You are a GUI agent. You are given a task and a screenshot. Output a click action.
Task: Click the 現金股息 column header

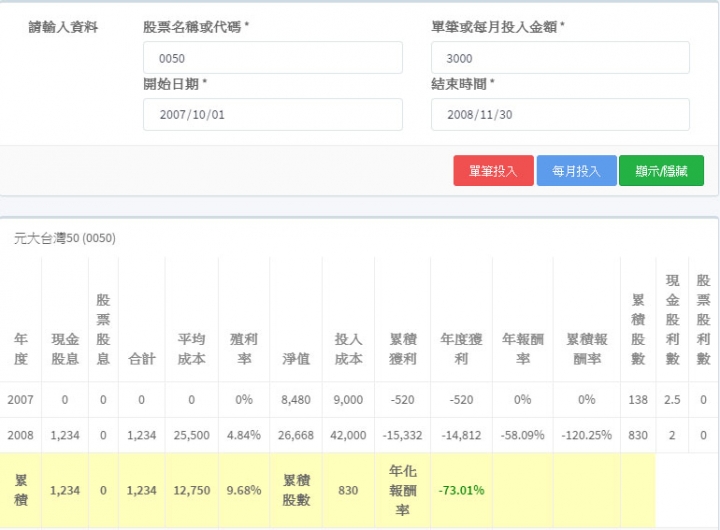point(65,349)
